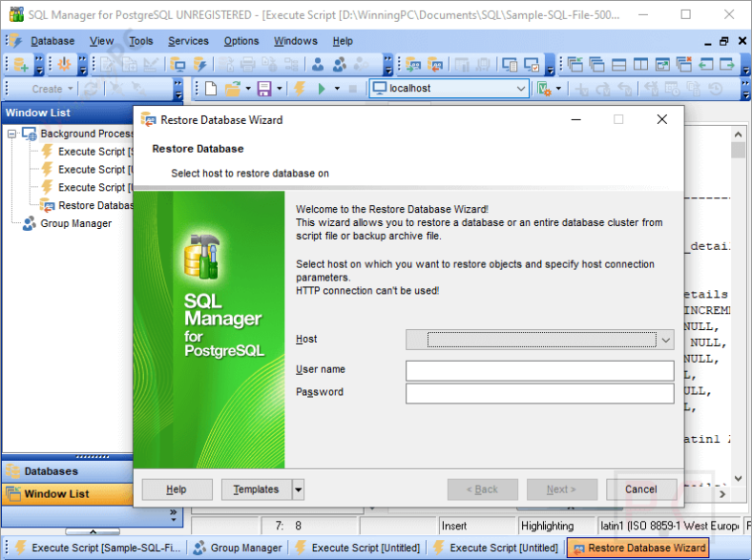752x560 pixels.
Task: Open dropdown arrow next to open-file icon
Action: [x=248, y=89]
